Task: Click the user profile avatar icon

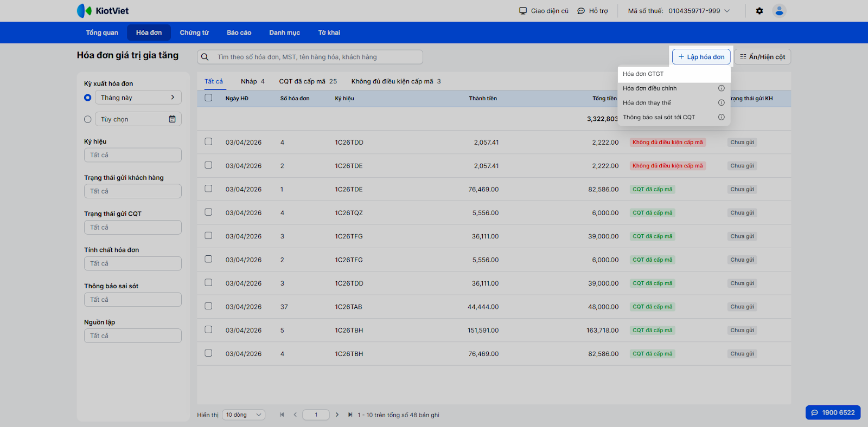Action: 779,11
